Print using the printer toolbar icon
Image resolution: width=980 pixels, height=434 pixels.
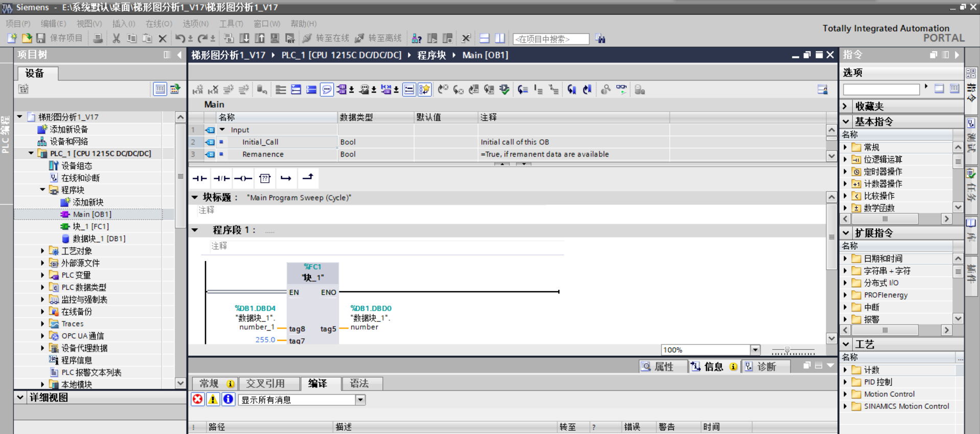98,38
